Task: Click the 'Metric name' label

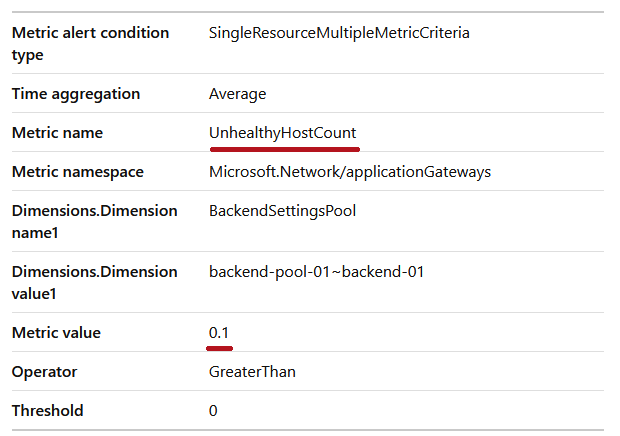Action: (57, 133)
